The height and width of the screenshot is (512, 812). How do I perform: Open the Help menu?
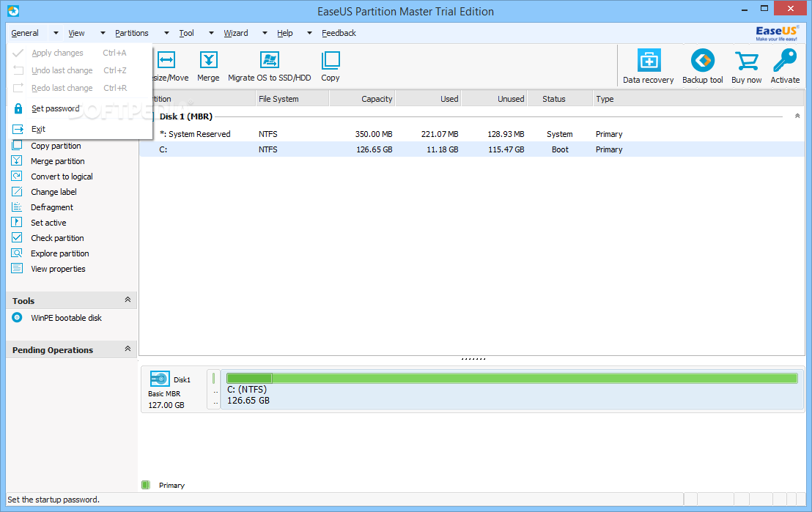click(x=285, y=33)
